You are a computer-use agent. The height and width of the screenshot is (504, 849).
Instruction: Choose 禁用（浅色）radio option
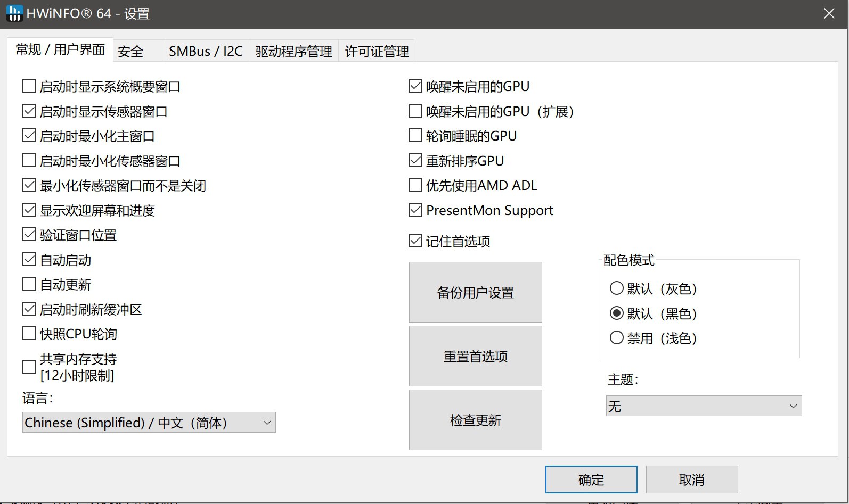point(617,338)
